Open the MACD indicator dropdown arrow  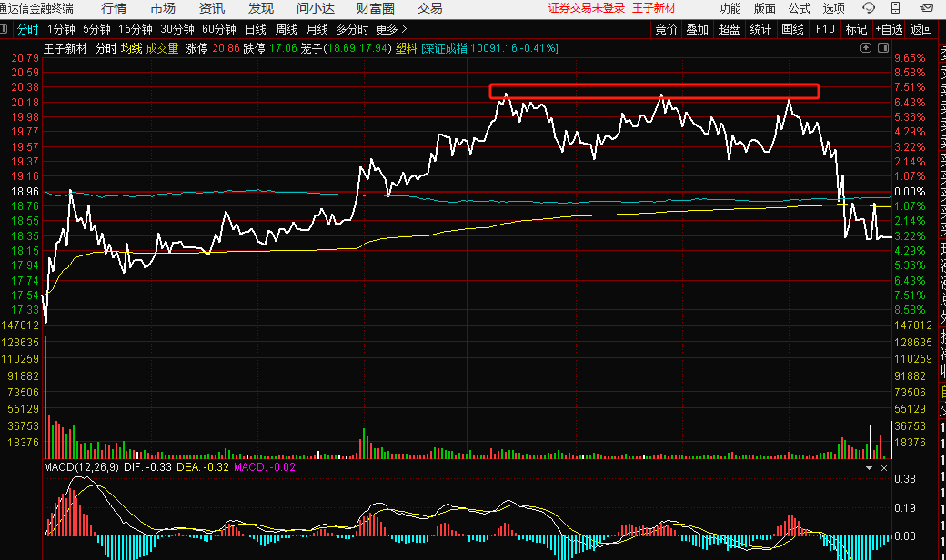coord(869,468)
